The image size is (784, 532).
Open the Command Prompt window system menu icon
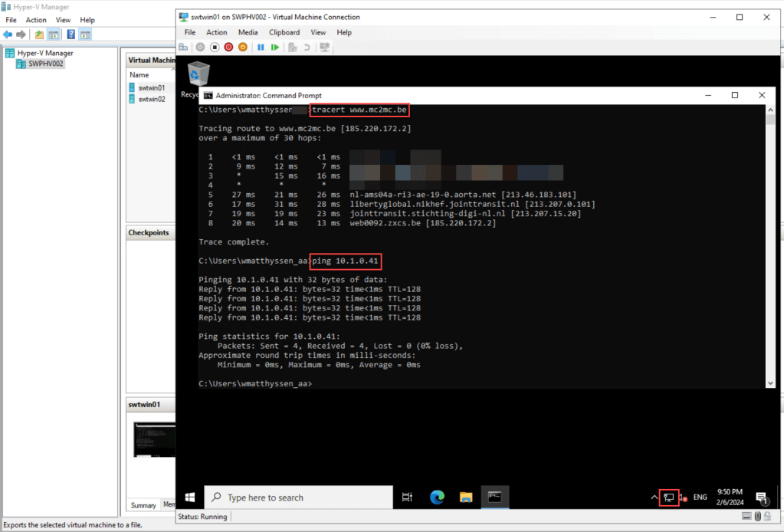point(207,95)
